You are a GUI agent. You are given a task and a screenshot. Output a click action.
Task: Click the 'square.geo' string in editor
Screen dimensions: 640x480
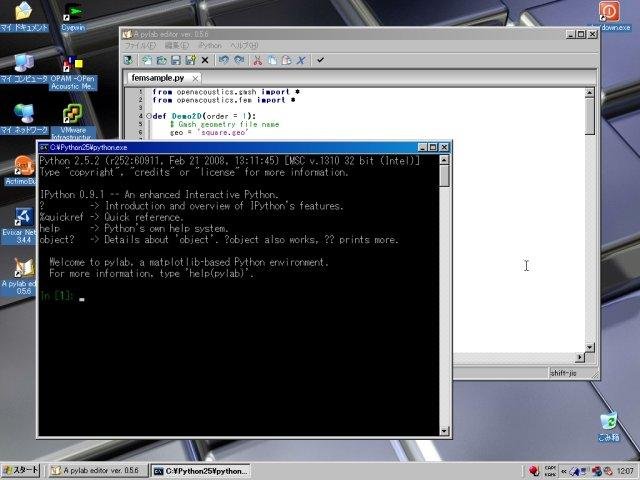(222, 132)
